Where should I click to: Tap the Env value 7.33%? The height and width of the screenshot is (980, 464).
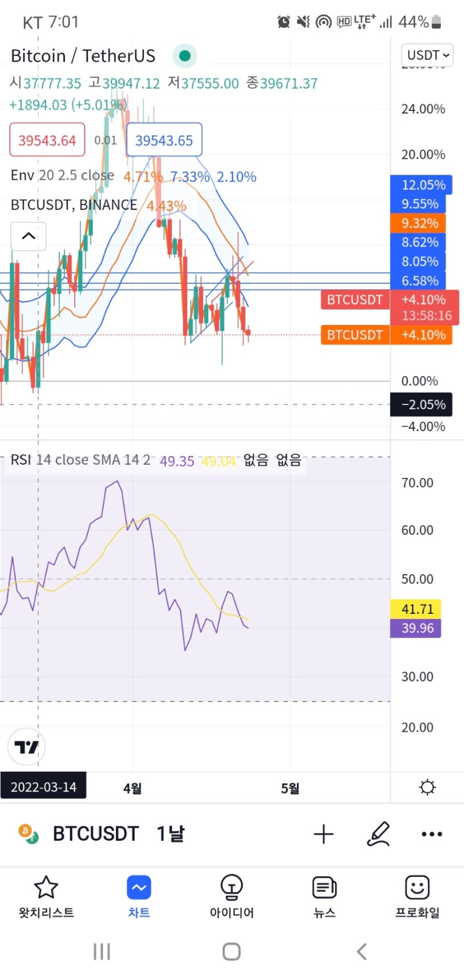(190, 177)
